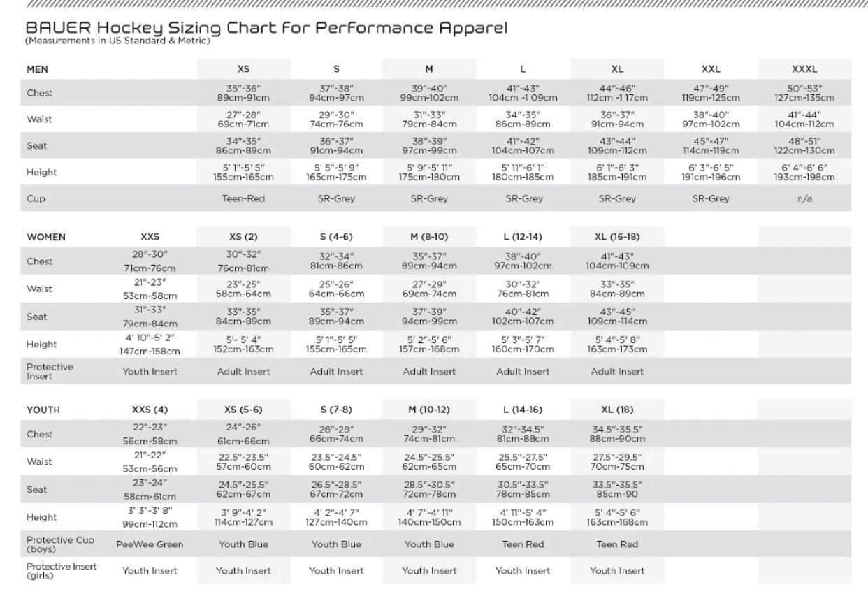Click the BAUER Hockey Sizing Chart title
This screenshot has width=868, height=594.
(266, 28)
